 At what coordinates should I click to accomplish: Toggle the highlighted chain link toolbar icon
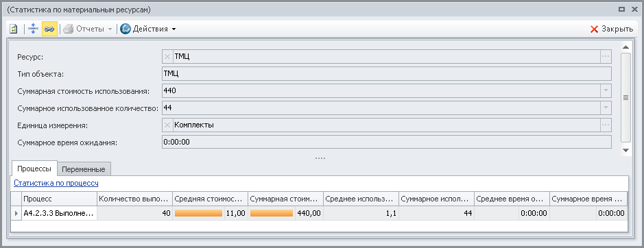[x=49, y=29]
